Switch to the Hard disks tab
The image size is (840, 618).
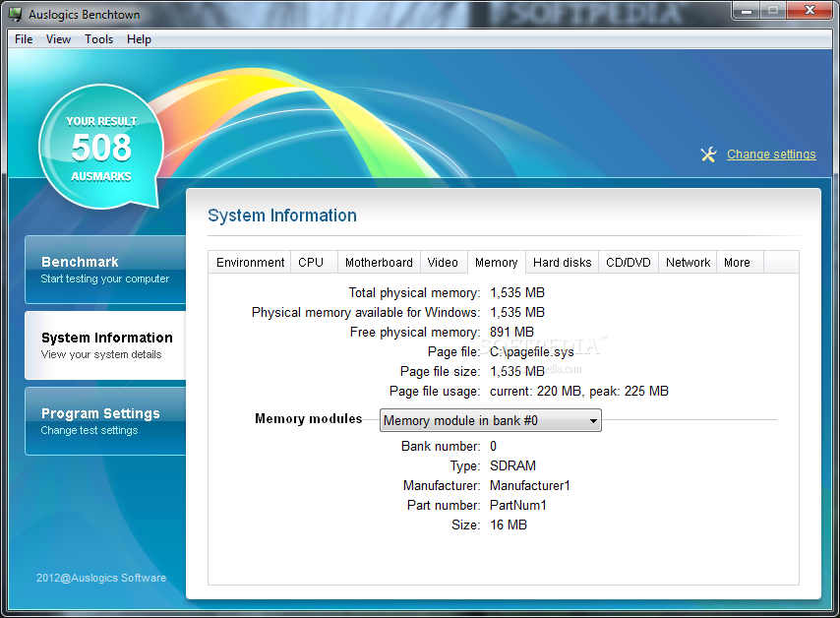[x=562, y=262]
